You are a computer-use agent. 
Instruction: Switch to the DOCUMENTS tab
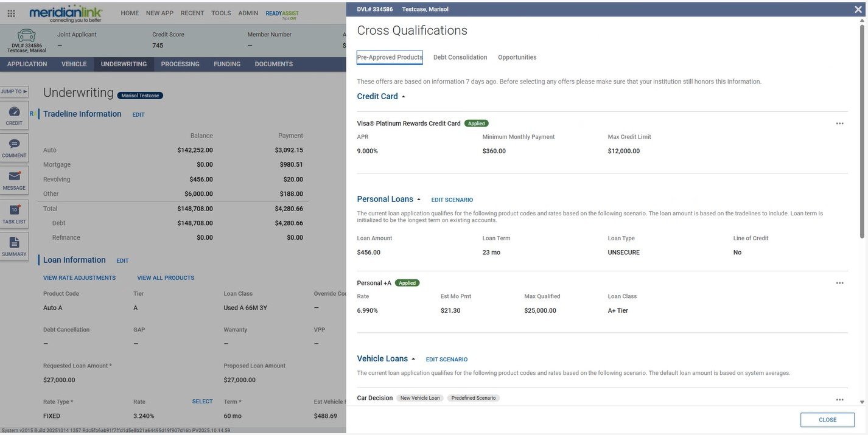click(x=274, y=64)
